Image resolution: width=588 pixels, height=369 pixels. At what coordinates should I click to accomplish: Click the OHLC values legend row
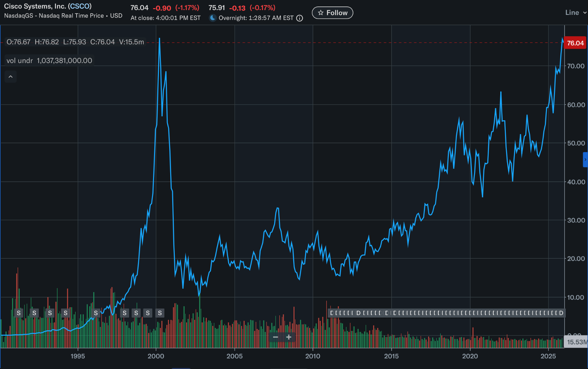pos(75,42)
